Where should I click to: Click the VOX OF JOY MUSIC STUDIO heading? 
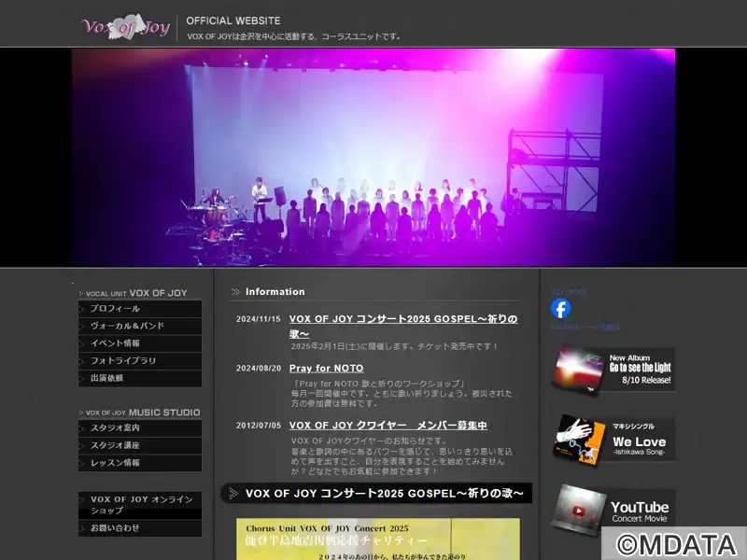[140, 413]
